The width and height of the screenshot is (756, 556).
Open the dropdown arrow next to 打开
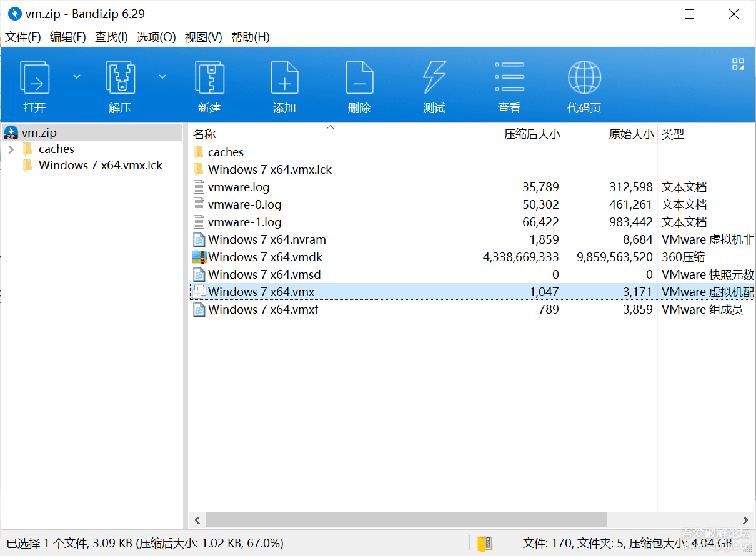click(77, 77)
